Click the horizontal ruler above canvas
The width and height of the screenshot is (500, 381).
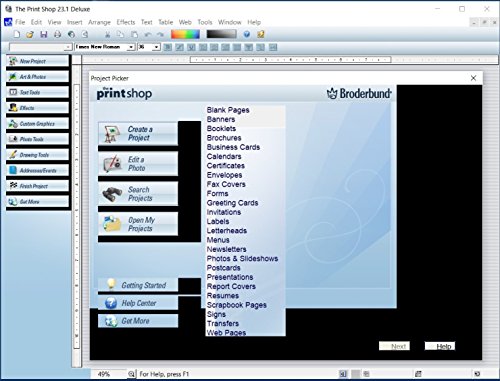[290, 60]
